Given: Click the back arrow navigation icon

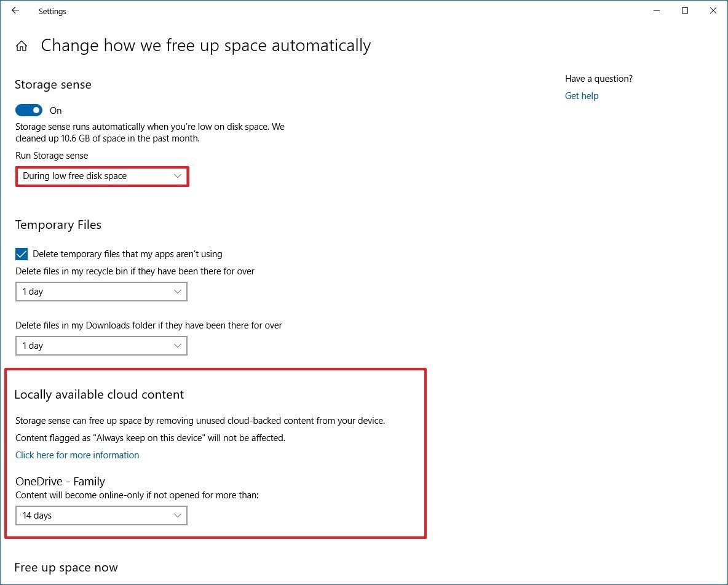Looking at the screenshot, I should [15, 10].
